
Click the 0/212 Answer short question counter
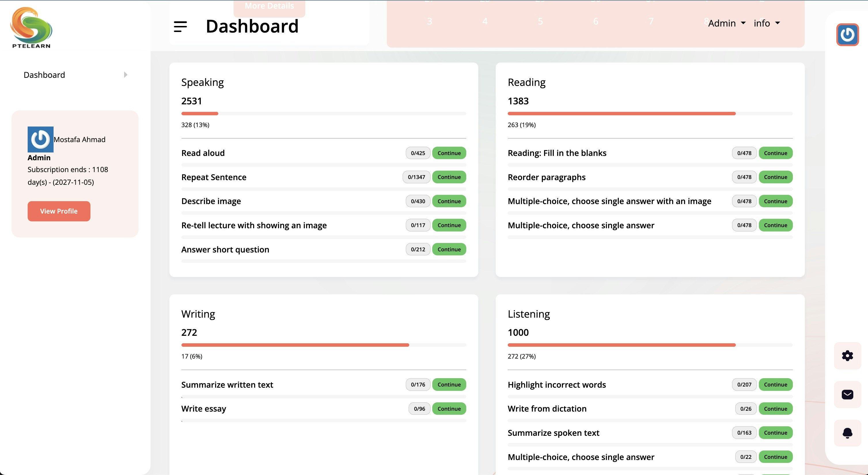[418, 250]
